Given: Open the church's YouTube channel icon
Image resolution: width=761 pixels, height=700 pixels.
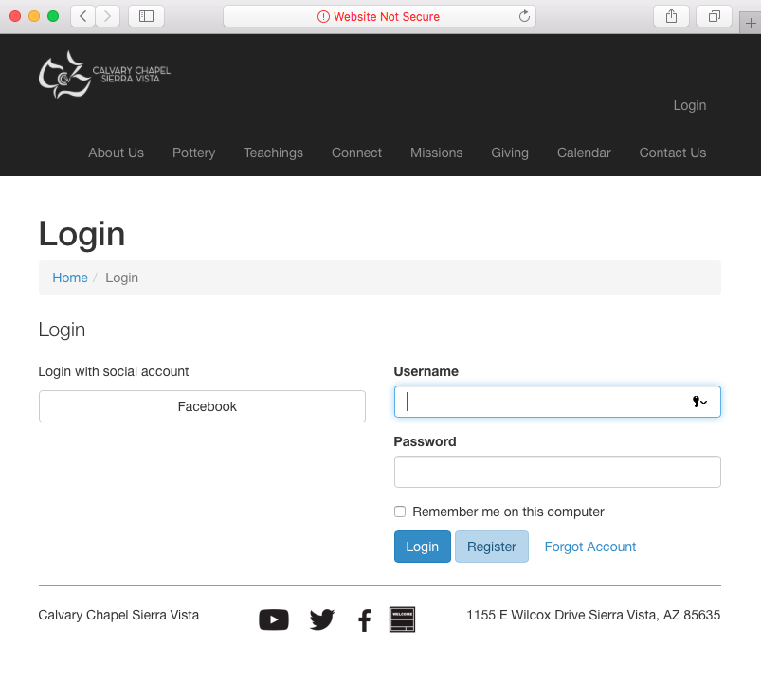Looking at the screenshot, I should coord(274,619).
